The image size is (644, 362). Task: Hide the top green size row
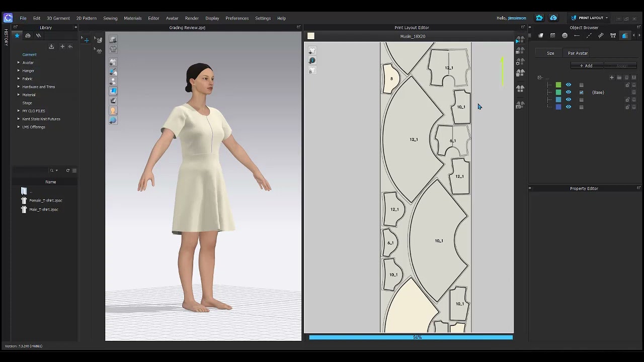tap(569, 85)
